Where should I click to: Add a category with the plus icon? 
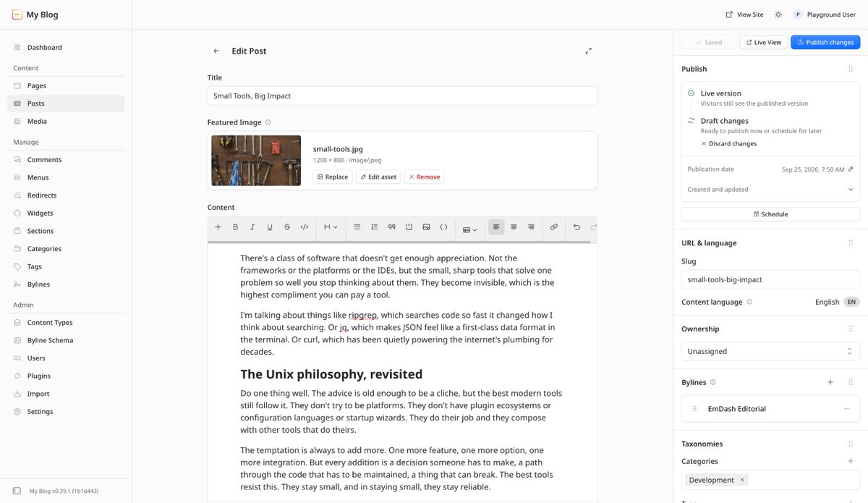851,461
